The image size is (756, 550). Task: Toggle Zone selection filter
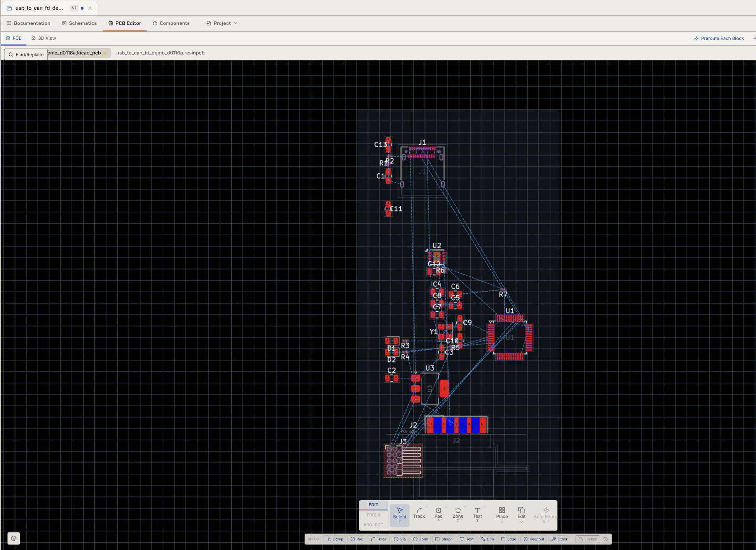click(420, 539)
